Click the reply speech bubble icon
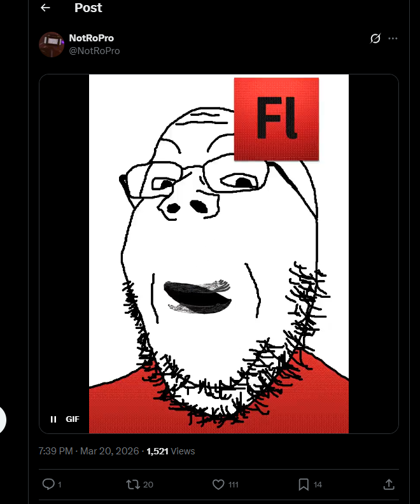The image size is (420, 504). click(x=48, y=484)
